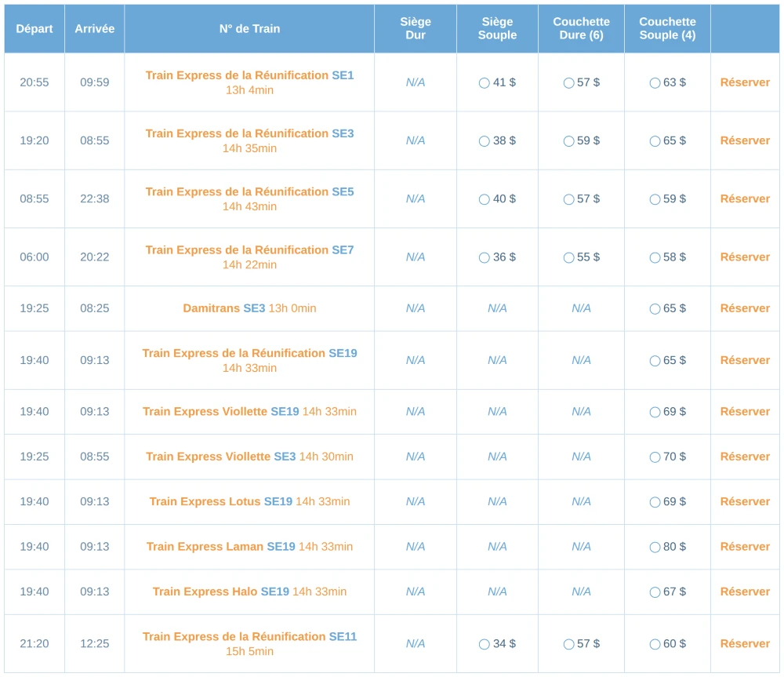The height and width of the screenshot is (677, 784).
Task: Open Train Express de la Réunification SE19
Action: pyautogui.click(x=249, y=353)
